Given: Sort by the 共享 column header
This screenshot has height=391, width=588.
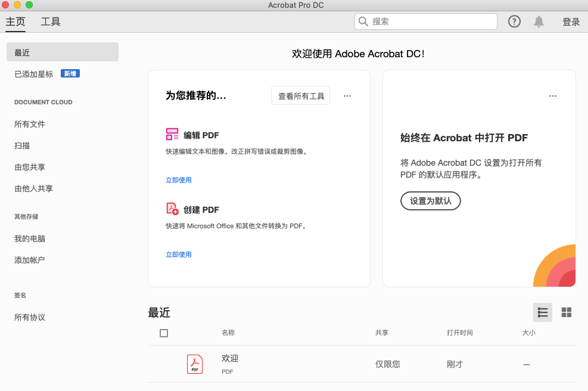Looking at the screenshot, I should (x=382, y=333).
